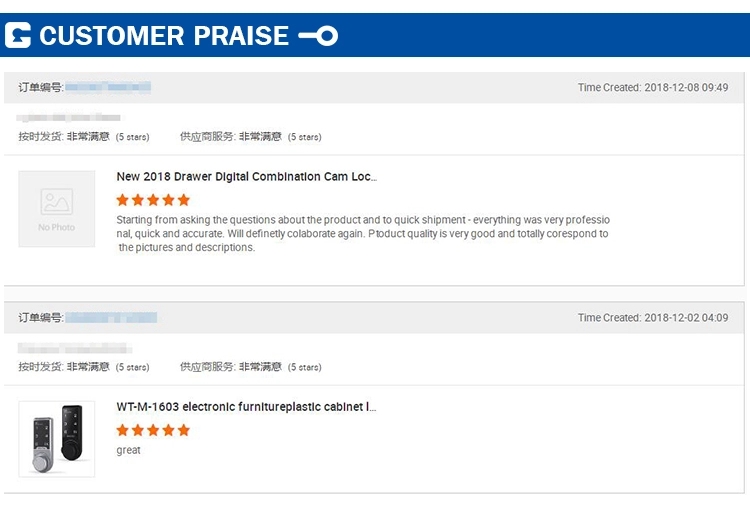Viewport: 750px width, 510px height.
Task: Click the five-star rating of the WT-M-1603 review
Action: click(152, 430)
